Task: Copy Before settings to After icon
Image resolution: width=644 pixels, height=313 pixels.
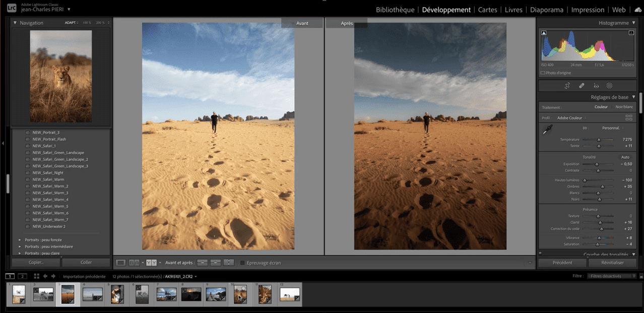Action: pos(202,263)
